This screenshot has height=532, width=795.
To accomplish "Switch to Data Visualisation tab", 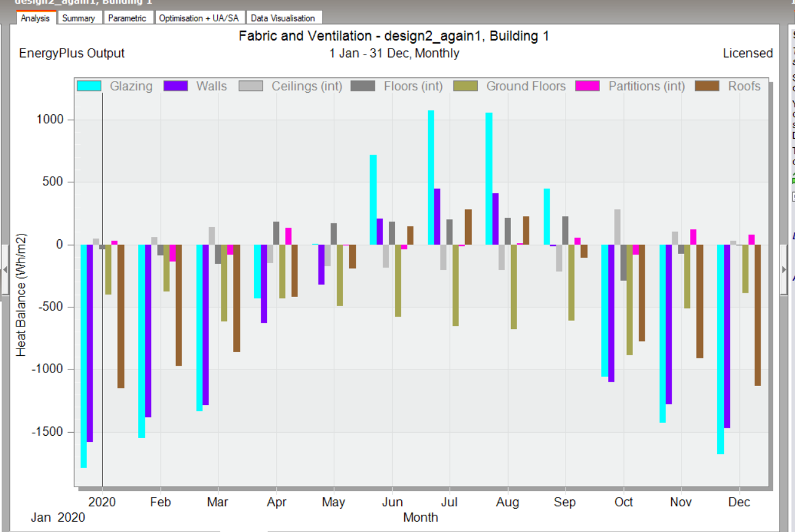I will click(x=283, y=18).
